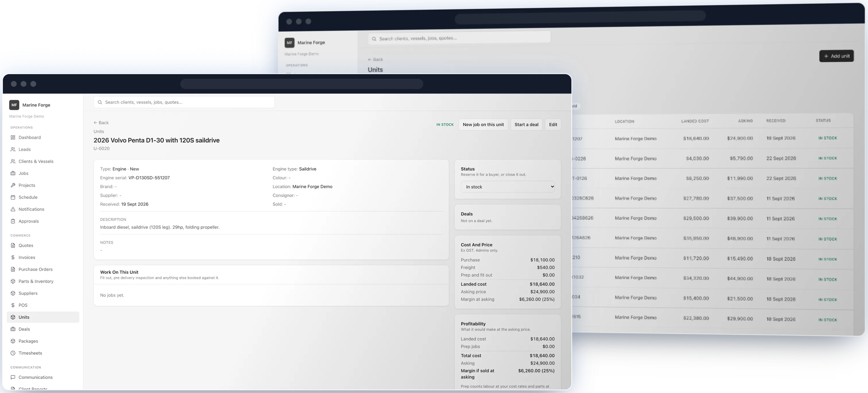Click Landed Cost column header in background window
Image resolution: width=868 pixels, height=393 pixels.
click(695, 121)
